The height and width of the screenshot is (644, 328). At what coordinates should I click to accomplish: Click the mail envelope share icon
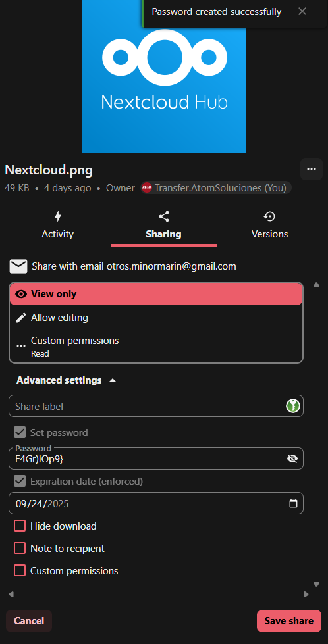click(x=18, y=266)
